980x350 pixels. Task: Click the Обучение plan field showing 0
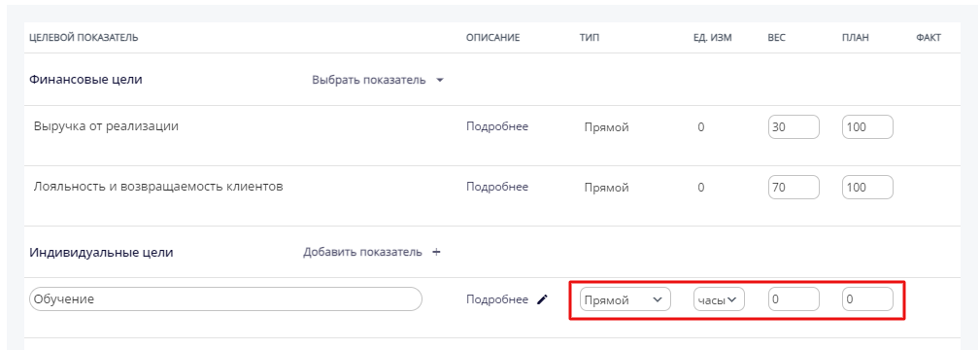(x=867, y=299)
